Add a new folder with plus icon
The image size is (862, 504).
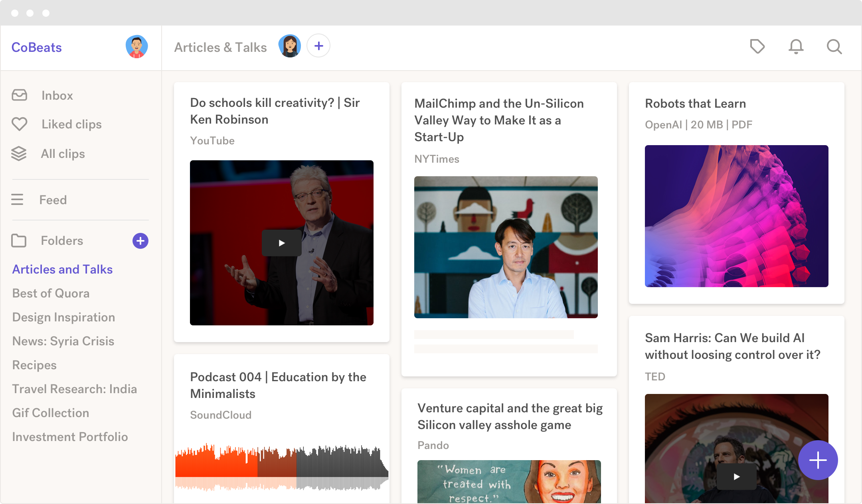(140, 241)
